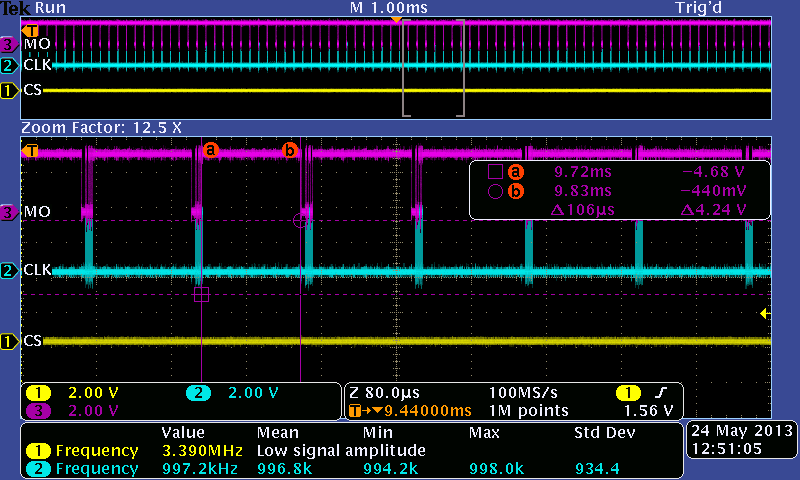Click the 997.2kHz frequency value
The width and height of the screenshot is (800, 480).
point(200,469)
